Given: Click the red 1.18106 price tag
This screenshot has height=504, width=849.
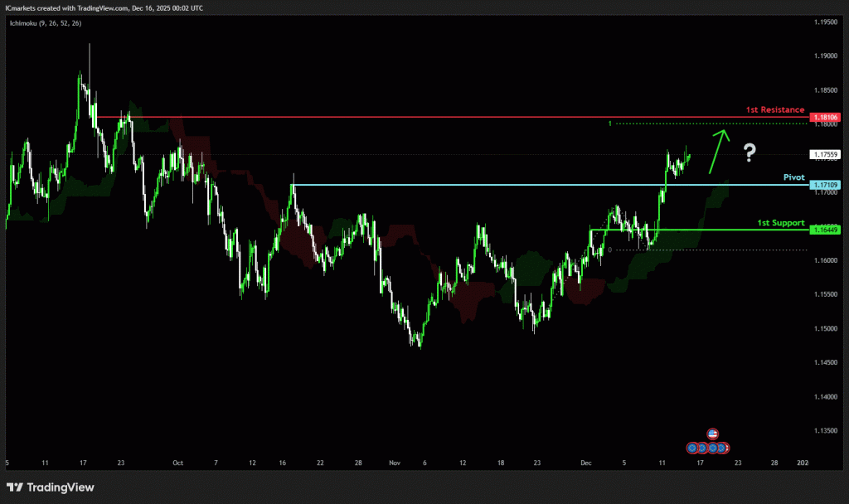Looking at the screenshot, I should [x=826, y=118].
